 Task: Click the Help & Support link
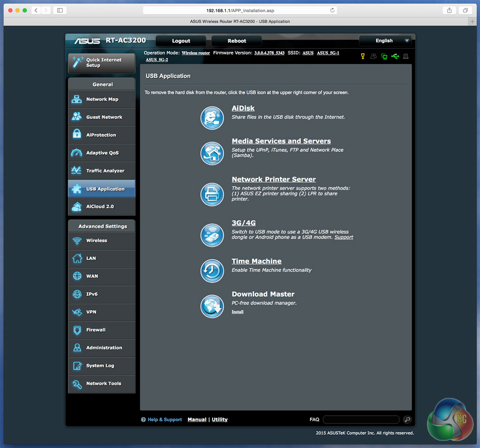pyautogui.click(x=165, y=419)
